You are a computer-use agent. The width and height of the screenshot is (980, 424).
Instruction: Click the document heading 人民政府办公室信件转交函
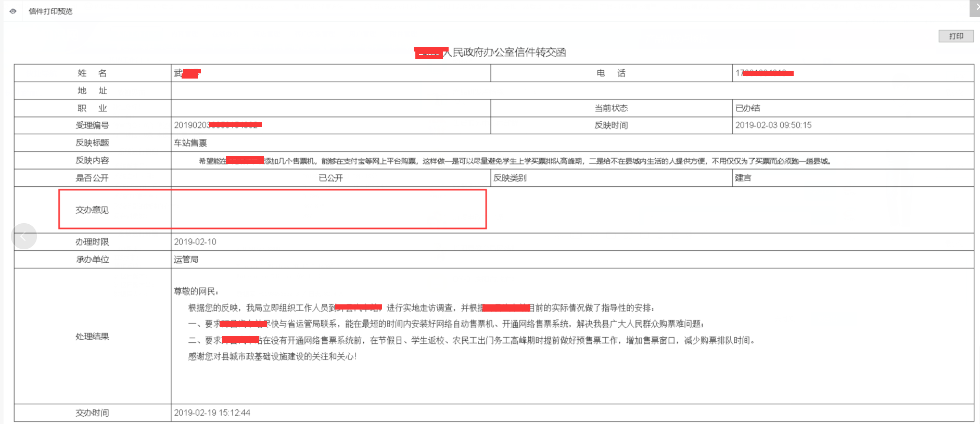508,53
